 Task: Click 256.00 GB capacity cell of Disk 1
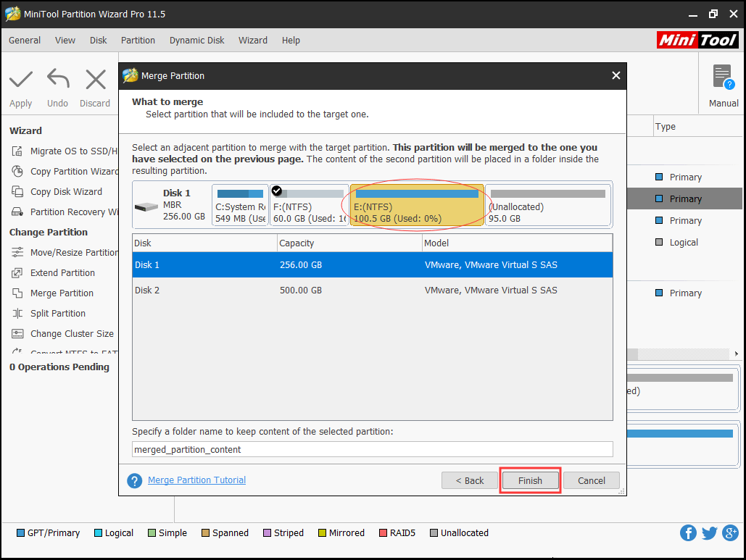pos(301,265)
